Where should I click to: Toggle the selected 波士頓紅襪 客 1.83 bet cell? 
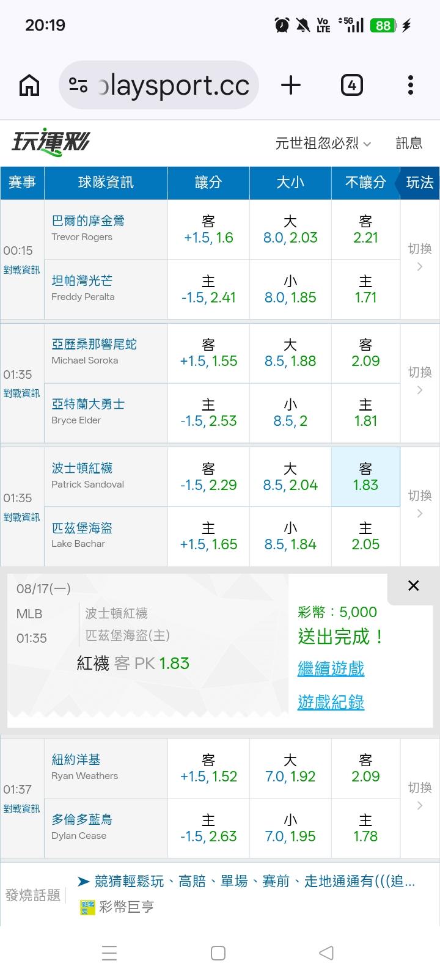coord(365,477)
